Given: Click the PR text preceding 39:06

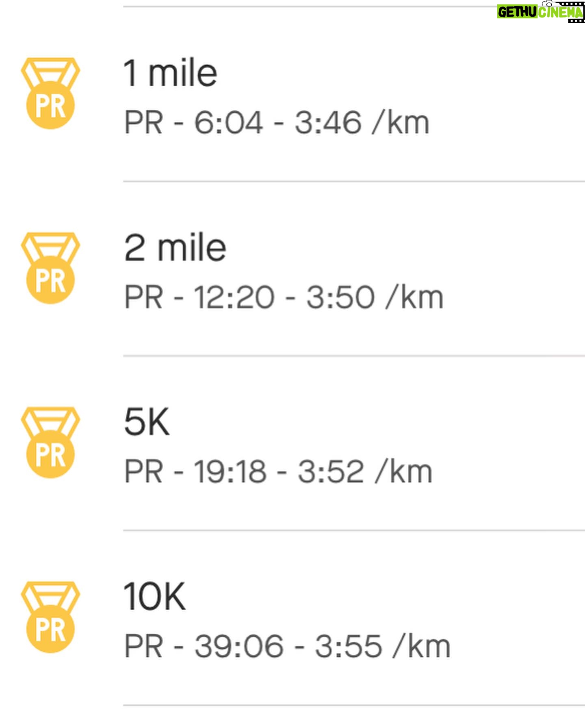Looking at the screenshot, I should point(143,646).
